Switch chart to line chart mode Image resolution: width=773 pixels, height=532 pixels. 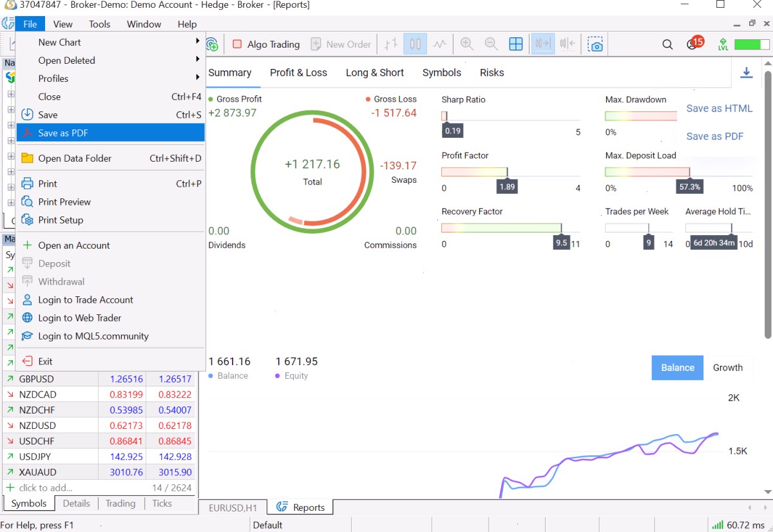pyautogui.click(x=439, y=44)
